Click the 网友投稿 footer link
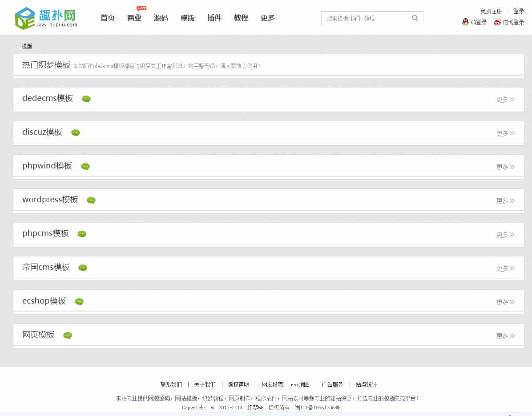532x416 pixels. pos(272,384)
